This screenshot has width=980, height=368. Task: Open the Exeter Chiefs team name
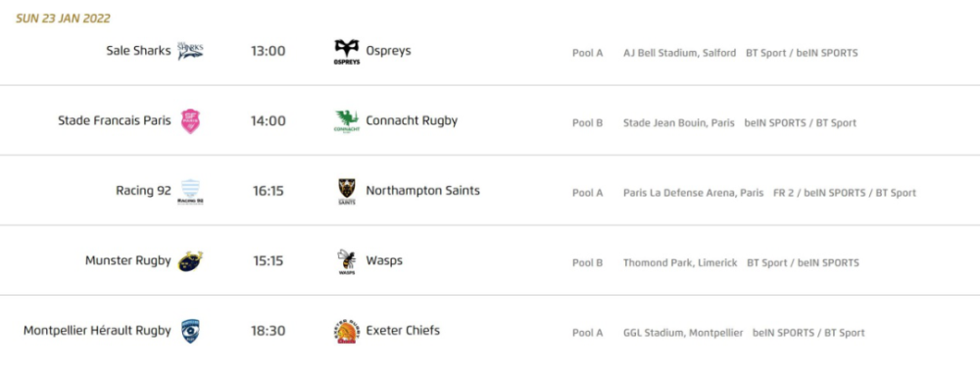pos(403,330)
